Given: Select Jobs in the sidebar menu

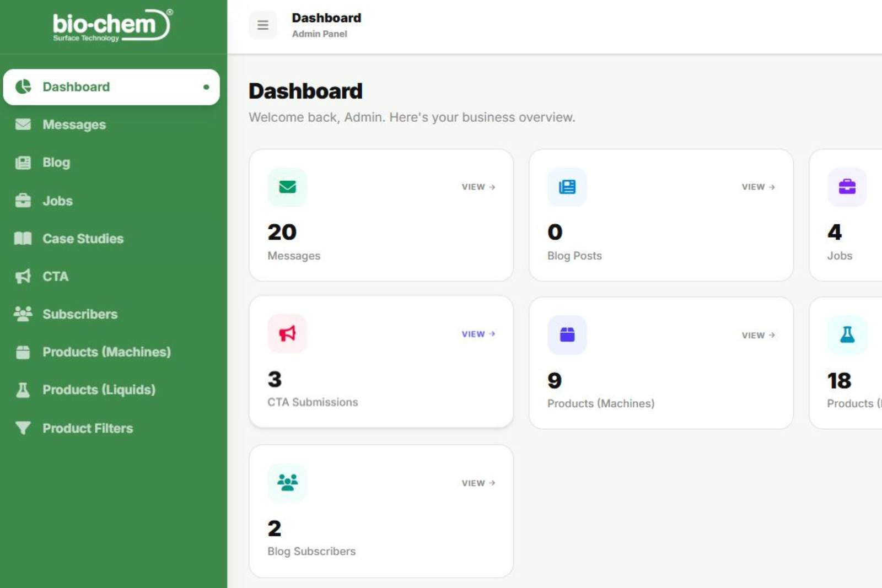Looking at the screenshot, I should (111, 201).
